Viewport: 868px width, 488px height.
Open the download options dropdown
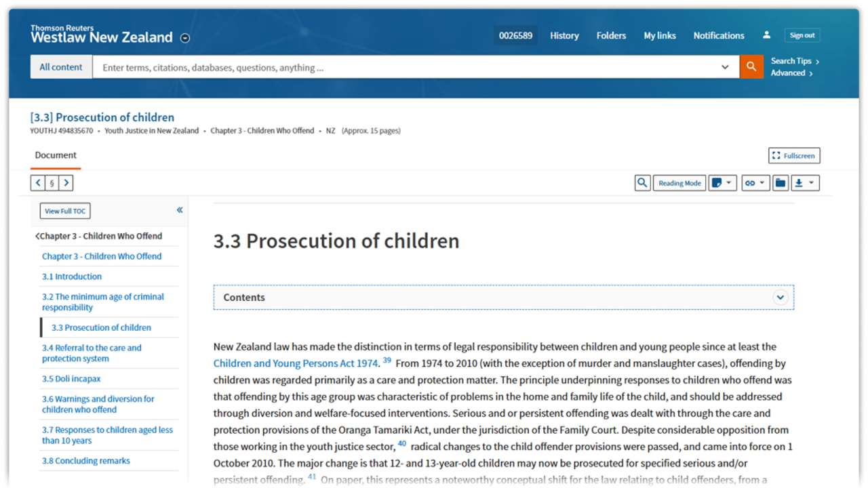(x=805, y=183)
